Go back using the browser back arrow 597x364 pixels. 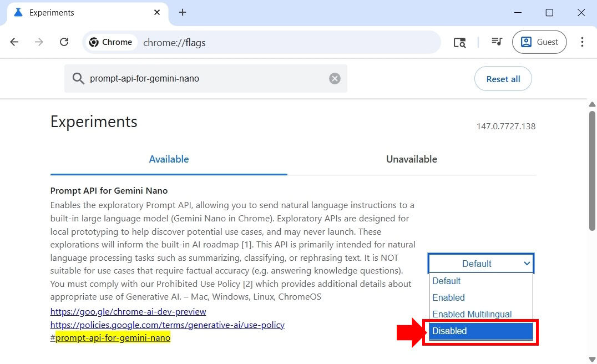point(14,42)
